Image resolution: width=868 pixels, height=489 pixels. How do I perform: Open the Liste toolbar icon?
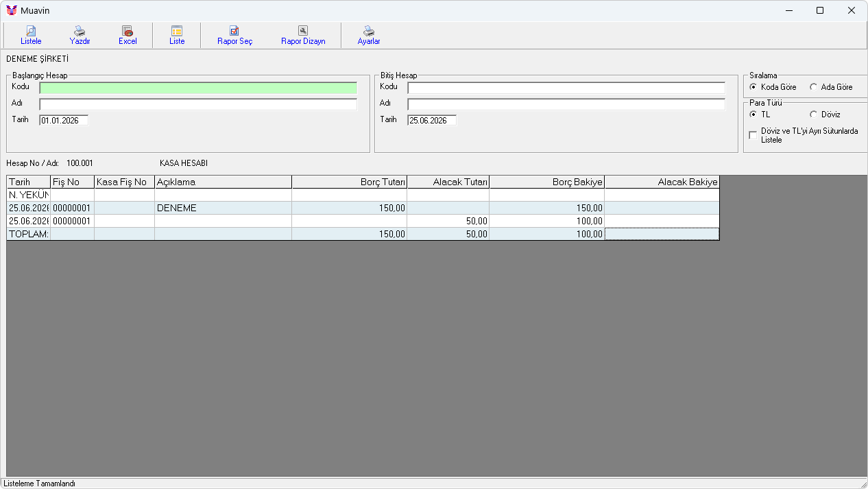177,31
